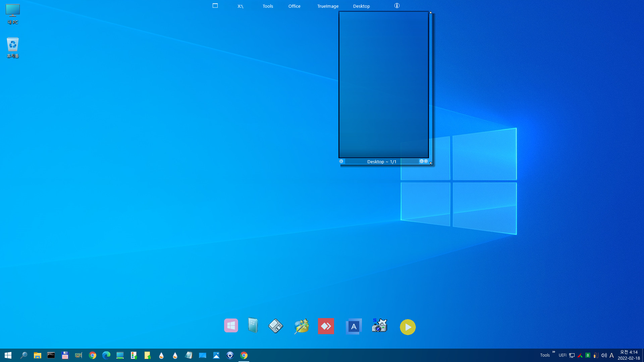
Task: Click the blue monitor screen taskbar icon
Action: (202, 355)
